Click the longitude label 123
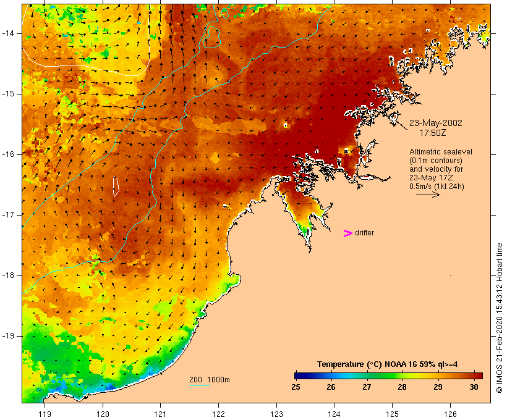Screen dimensions: 507x420 [276, 414]
